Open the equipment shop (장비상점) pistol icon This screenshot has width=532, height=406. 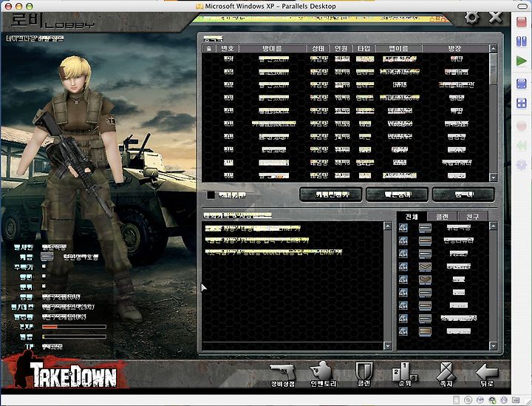point(282,375)
